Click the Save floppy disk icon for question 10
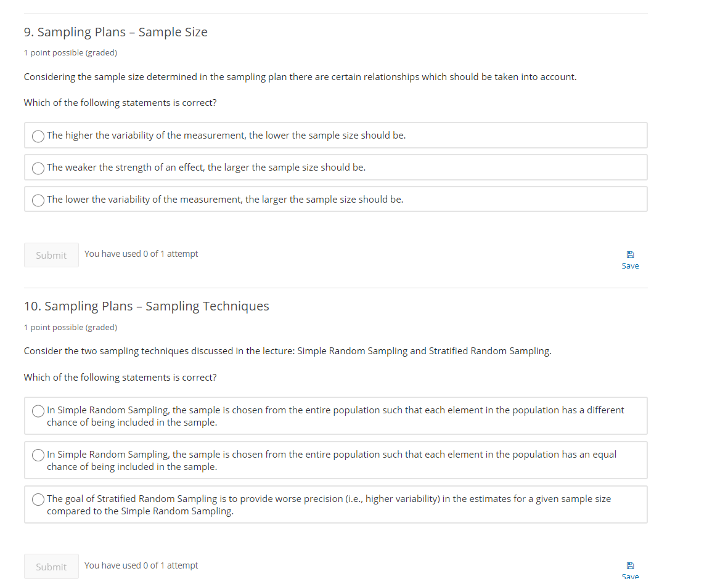Viewport: 728px width, 579px height. tap(630, 565)
